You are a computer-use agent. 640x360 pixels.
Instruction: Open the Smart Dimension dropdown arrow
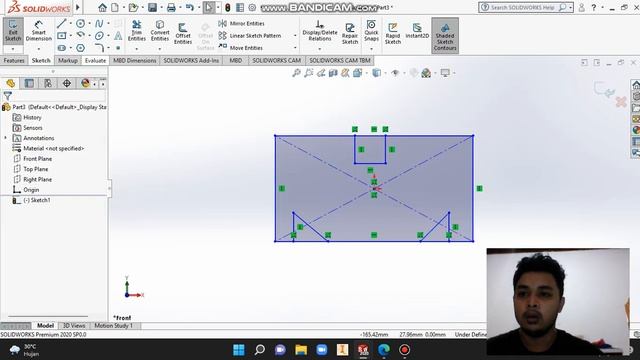(39, 49)
